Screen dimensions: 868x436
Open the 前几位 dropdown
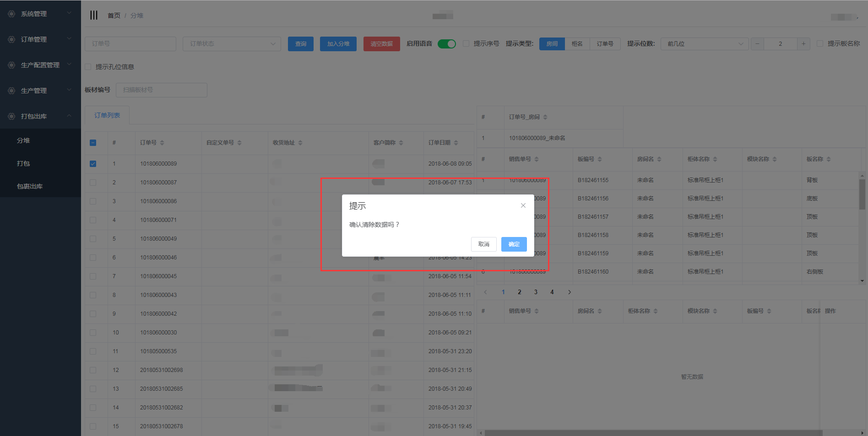(x=704, y=44)
